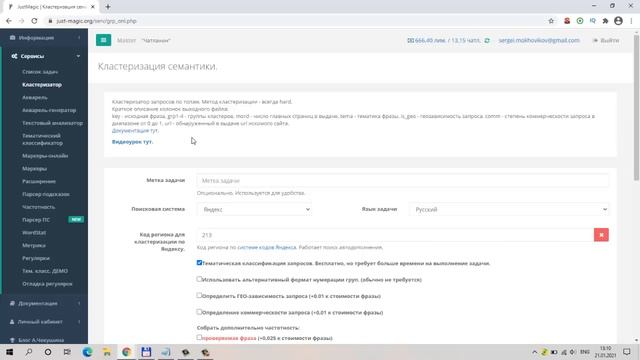Open Тематический классификатор in the sidebar
Image resolution: width=640 pixels, height=360 pixels.
pyautogui.click(x=42, y=139)
